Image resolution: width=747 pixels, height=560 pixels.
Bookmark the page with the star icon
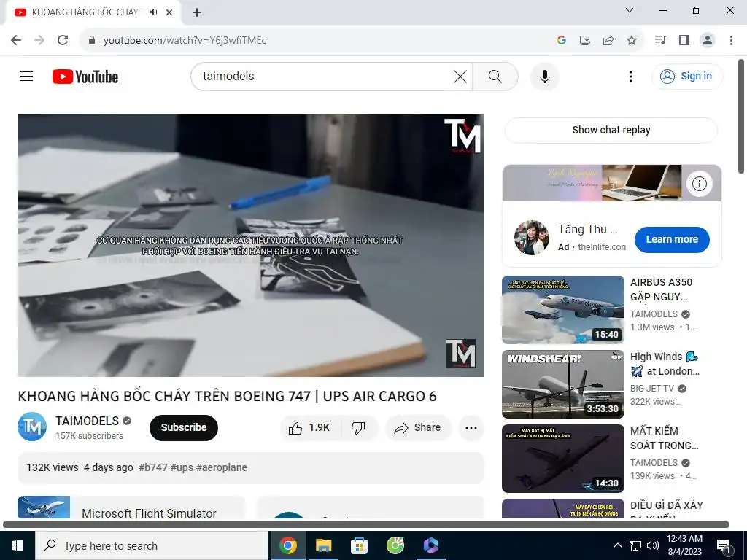[632, 40]
